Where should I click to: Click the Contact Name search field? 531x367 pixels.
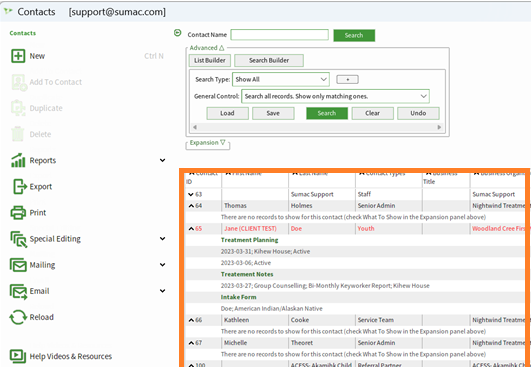point(280,35)
